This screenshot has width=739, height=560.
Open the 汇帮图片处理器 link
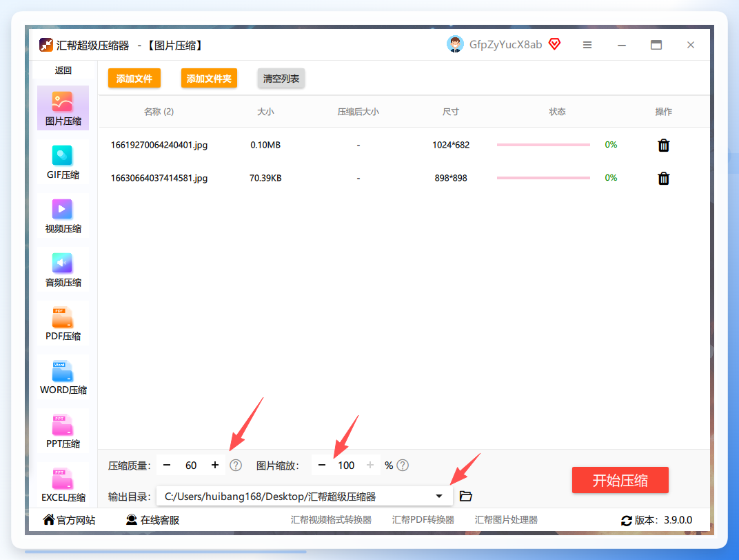click(506, 520)
